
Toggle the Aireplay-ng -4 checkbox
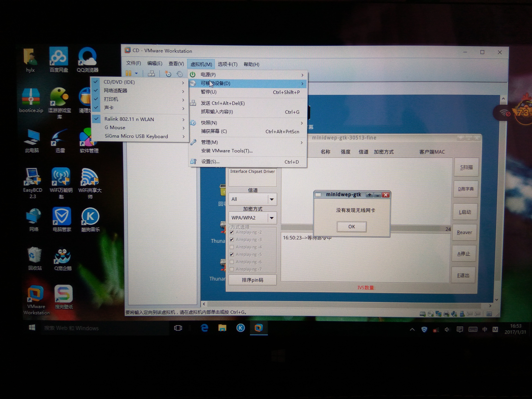click(x=232, y=247)
